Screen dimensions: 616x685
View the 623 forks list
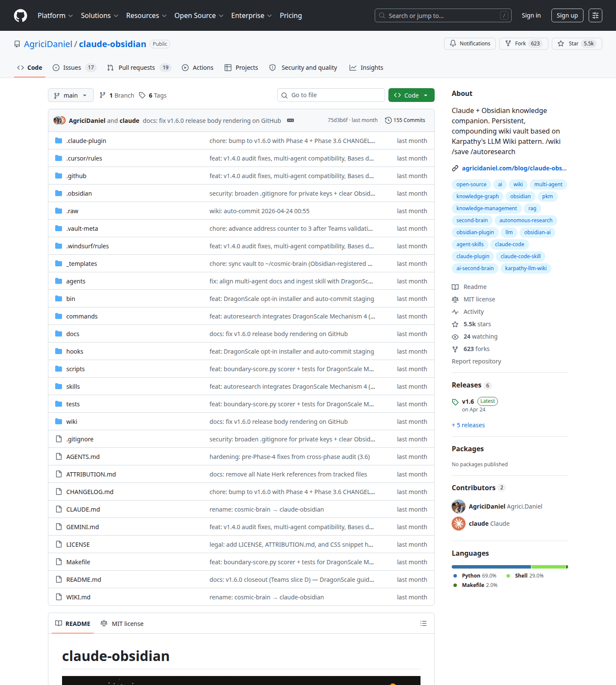pyautogui.click(x=471, y=349)
